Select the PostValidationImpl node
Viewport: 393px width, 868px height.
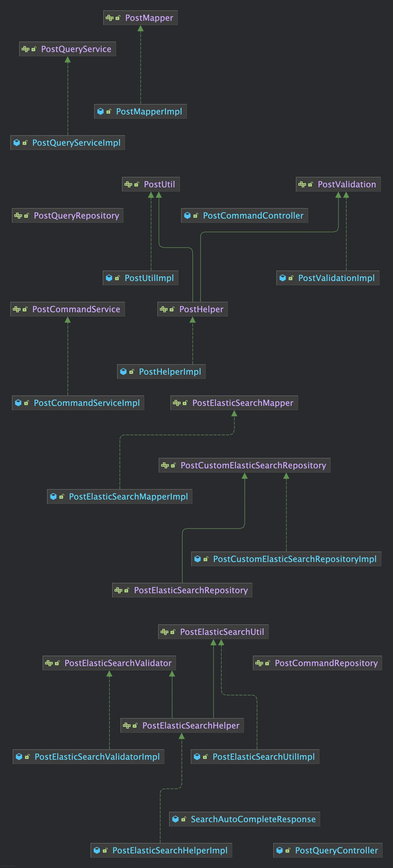328,278
